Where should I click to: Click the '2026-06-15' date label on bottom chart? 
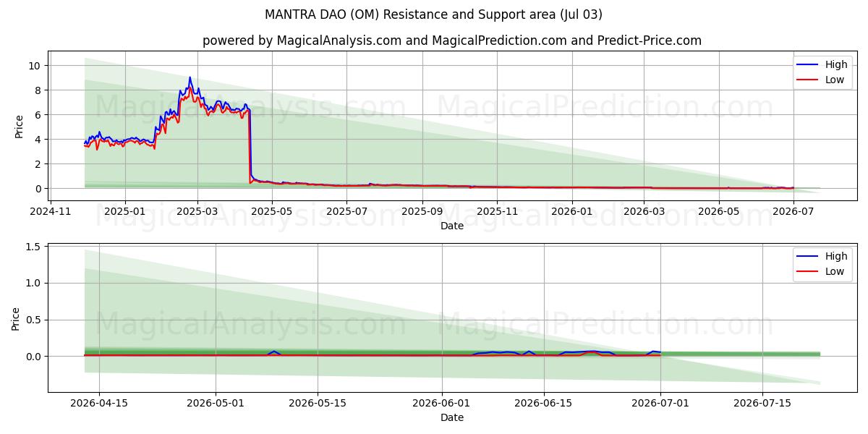coord(543,404)
